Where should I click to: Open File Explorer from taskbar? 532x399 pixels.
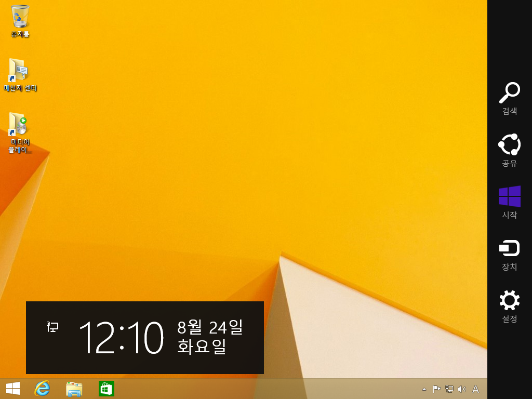(74, 389)
